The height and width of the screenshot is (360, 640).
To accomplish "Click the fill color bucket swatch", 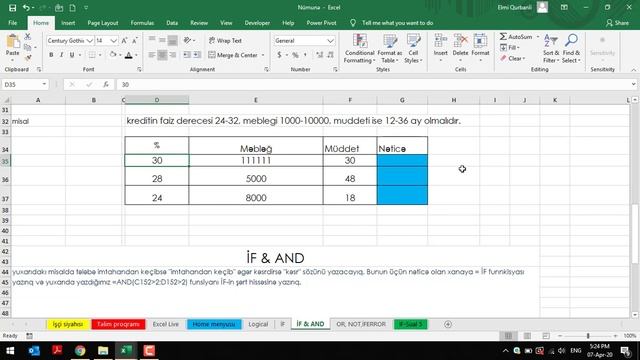I will (x=113, y=55).
